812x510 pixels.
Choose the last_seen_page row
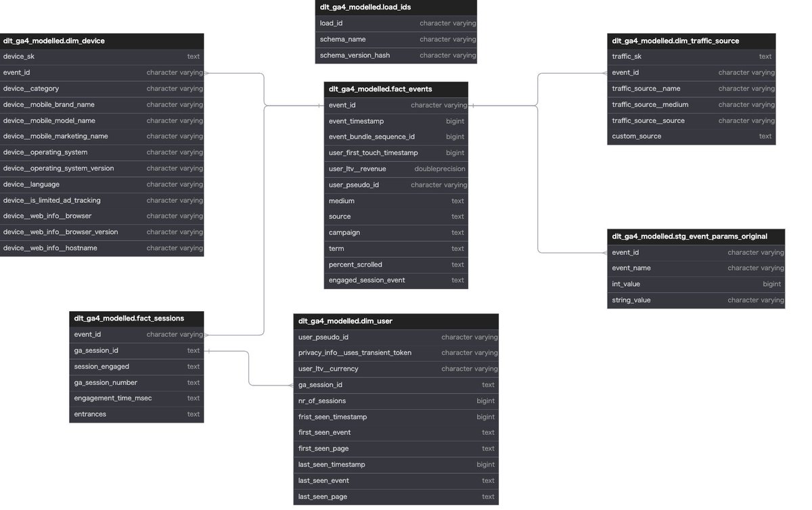click(396, 497)
